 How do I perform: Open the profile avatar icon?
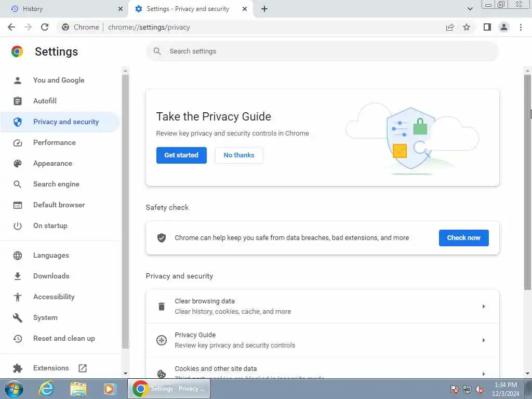pyautogui.click(x=504, y=27)
